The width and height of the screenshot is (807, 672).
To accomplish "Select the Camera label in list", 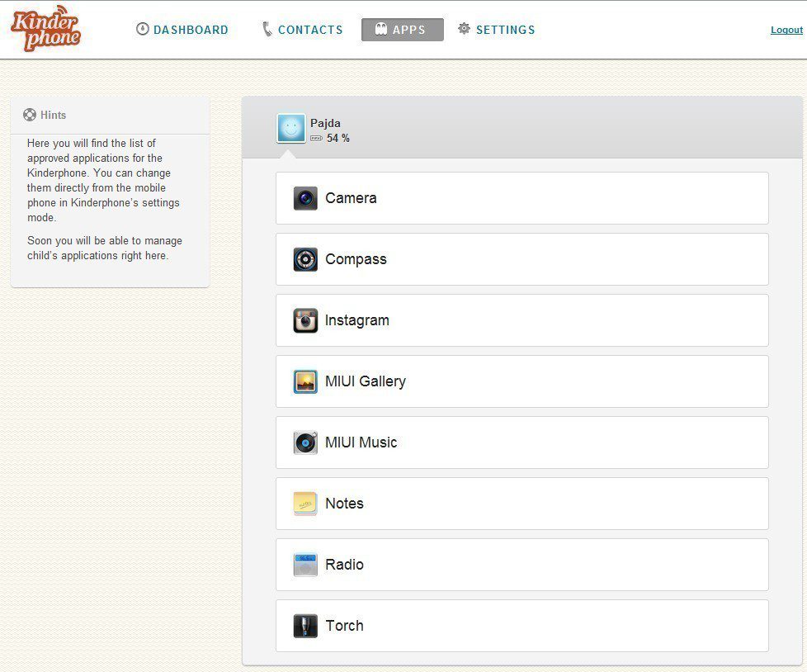I will (x=351, y=198).
